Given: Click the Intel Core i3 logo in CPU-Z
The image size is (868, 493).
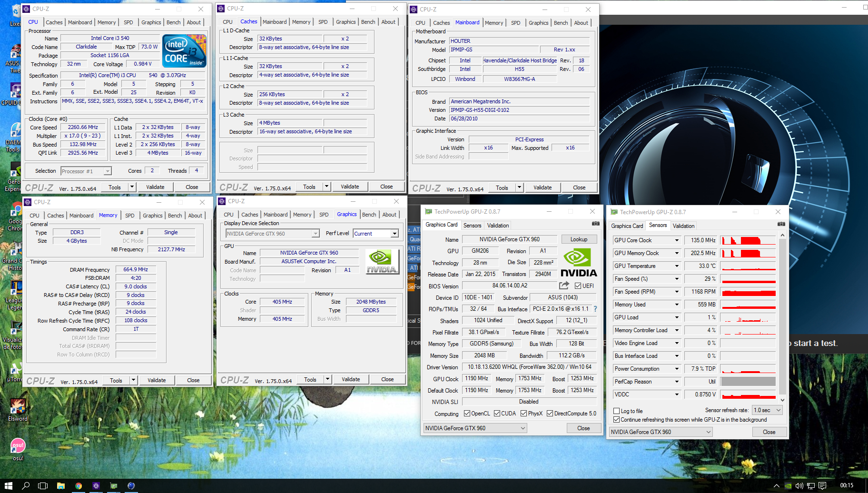Looking at the screenshot, I should [184, 50].
